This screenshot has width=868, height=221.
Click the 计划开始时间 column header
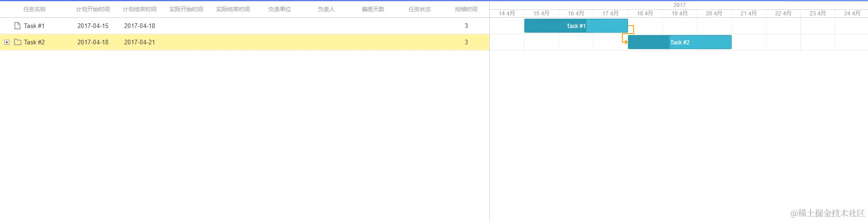coord(93,9)
